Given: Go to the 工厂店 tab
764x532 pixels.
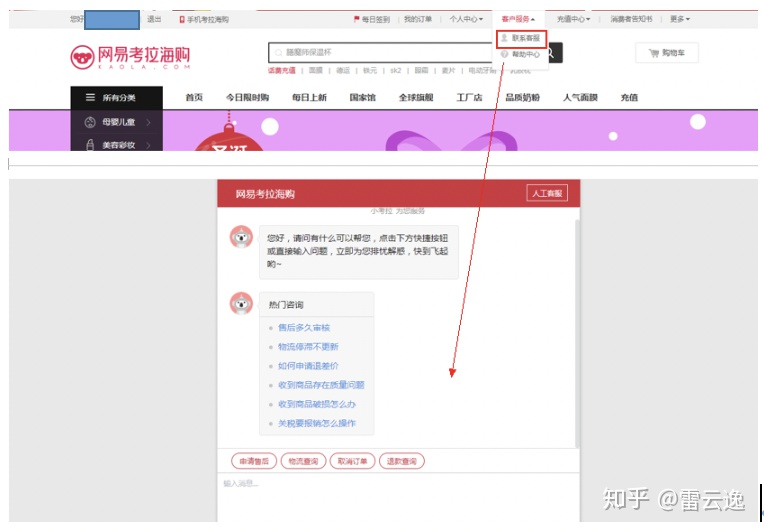Looking at the screenshot, I should tap(469, 97).
